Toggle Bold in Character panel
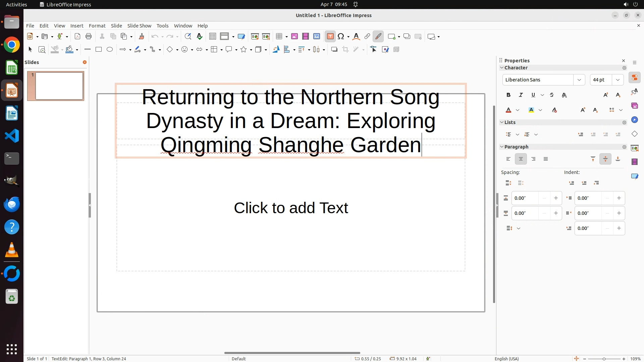 508,95
